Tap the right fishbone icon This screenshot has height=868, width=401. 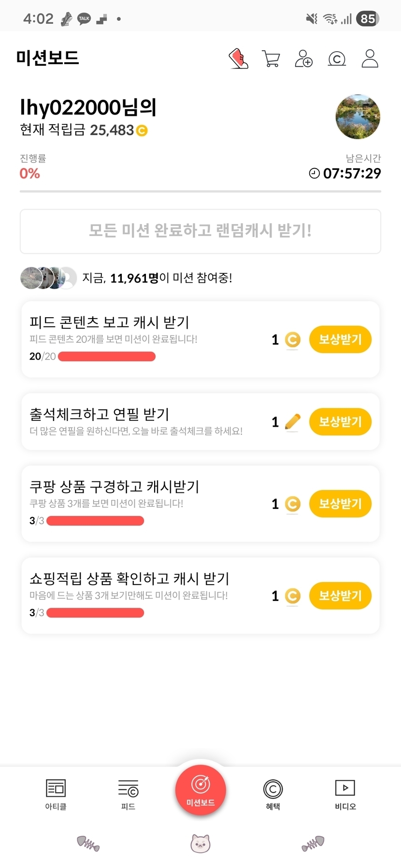coord(313,843)
